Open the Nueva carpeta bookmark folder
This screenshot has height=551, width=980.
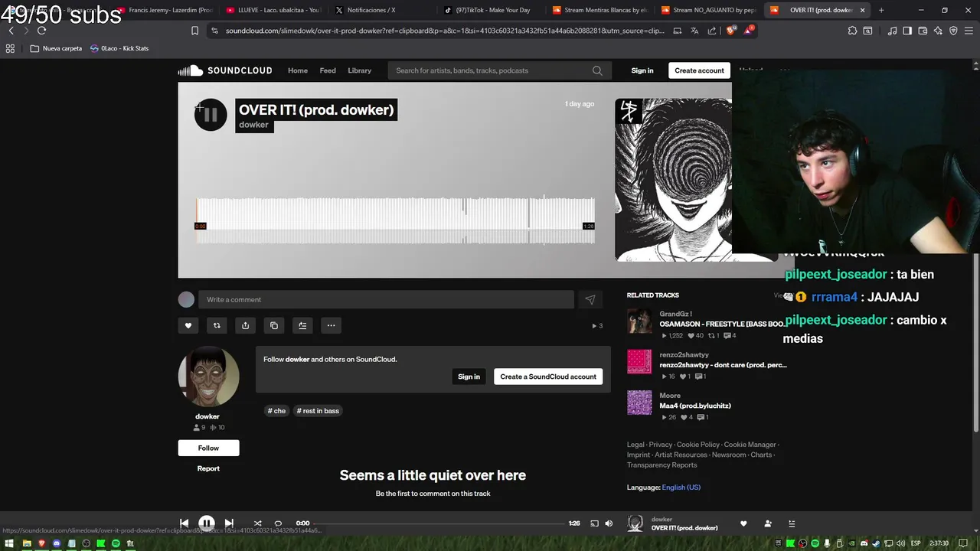click(56, 48)
